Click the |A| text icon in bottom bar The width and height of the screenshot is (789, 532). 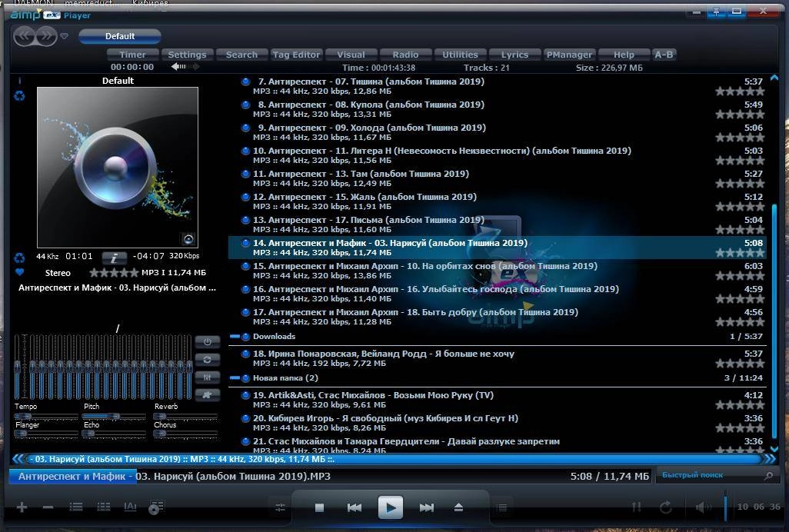[130, 507]
